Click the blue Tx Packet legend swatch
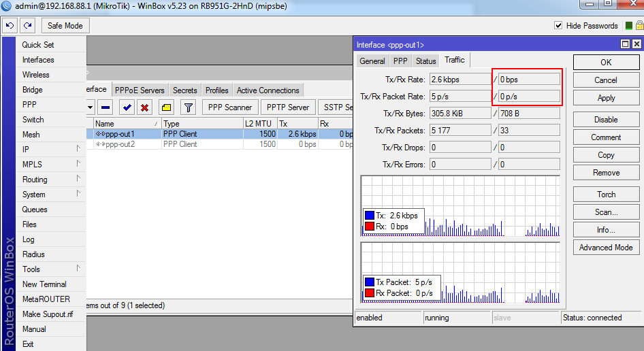The image size is (644, 351). [370, 282]
